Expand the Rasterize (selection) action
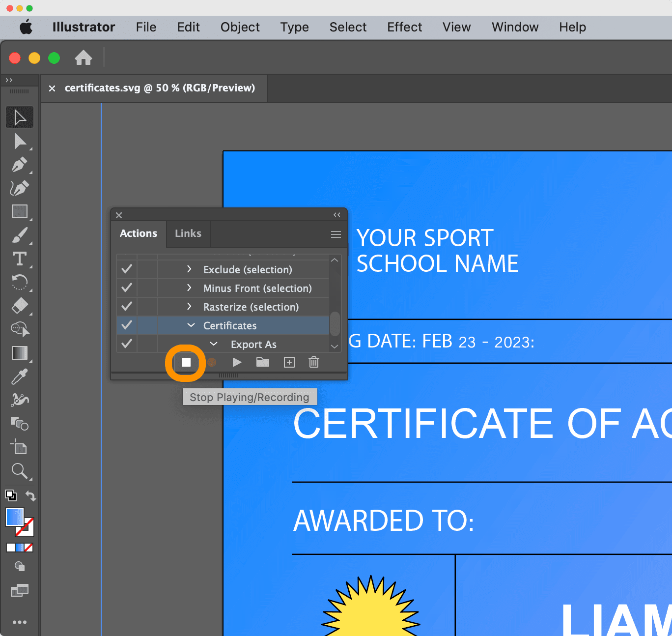The width and height of the screenshot is (672, 636). coord(189,307)
